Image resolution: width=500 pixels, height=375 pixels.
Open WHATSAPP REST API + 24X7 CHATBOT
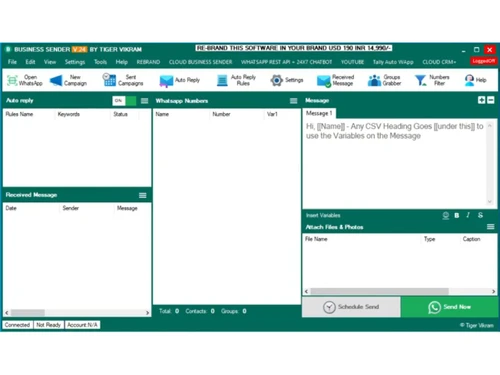click(x=287, y=62)
